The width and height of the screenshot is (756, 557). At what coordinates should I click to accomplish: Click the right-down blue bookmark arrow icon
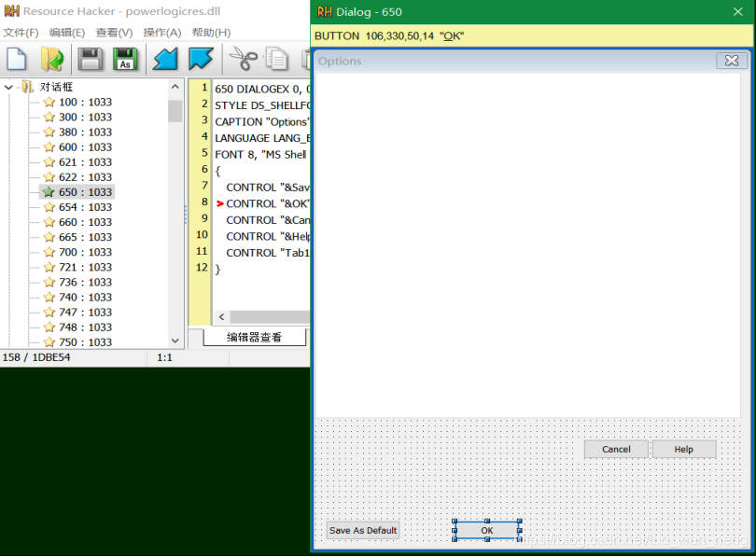click(201, 59)
